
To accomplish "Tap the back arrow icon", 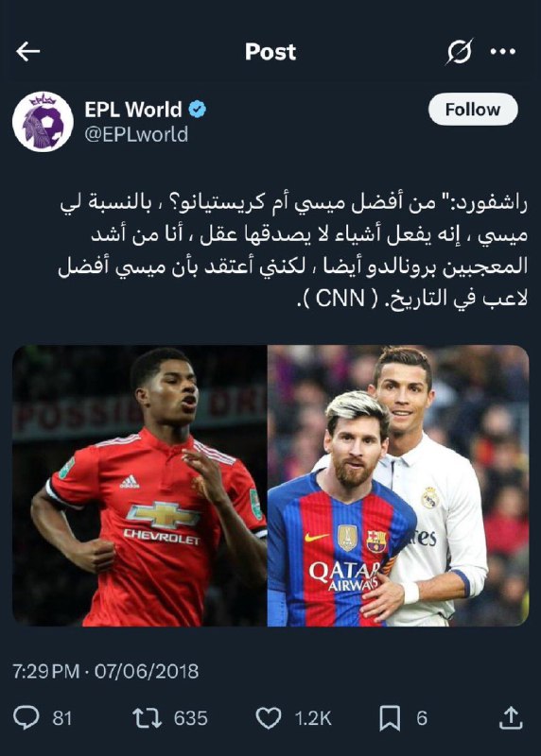I will coord(27,51).
